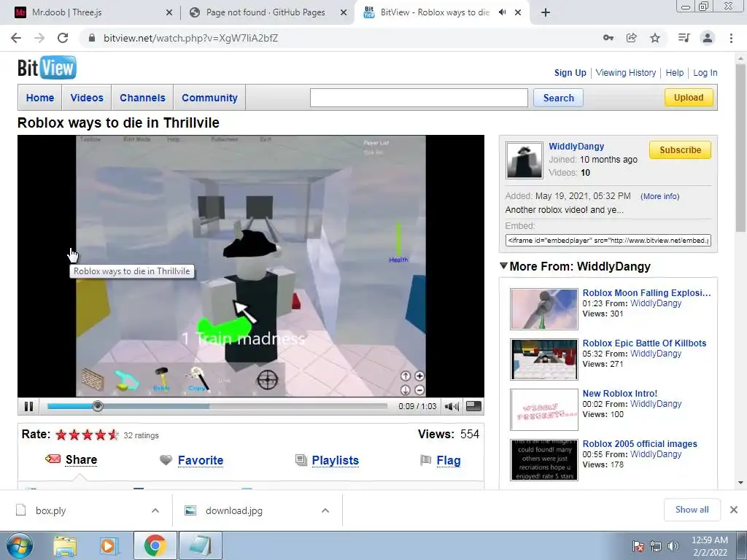Open the Playlists option
The height and width of the screenshot is (560, 747).
pyautogui.click(x=335, y=461)
